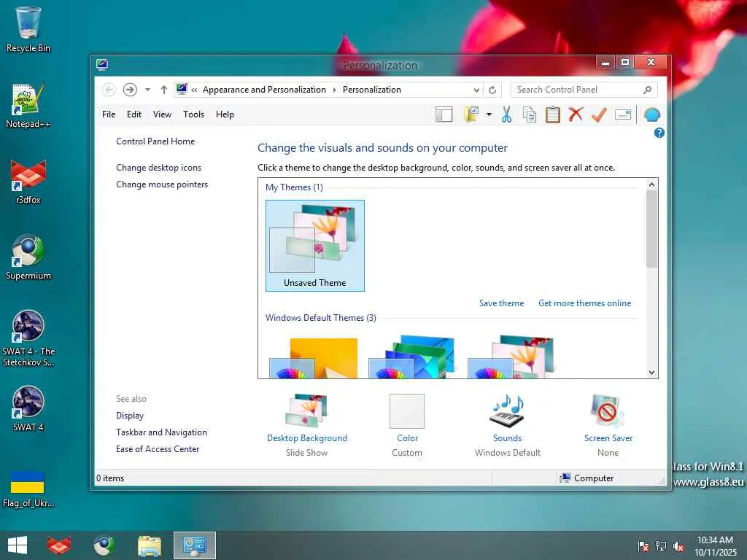Open Ease of Access Center link
This screenshot has height=560, width=747.
pyautogui.click(x=158, y=449)
